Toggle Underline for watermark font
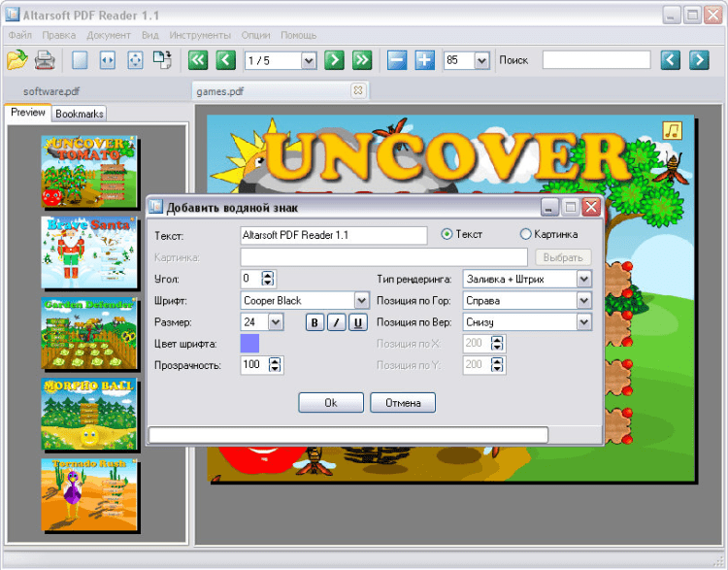The height and width of the screenshot is (570, 728). [x=358, y=322]
